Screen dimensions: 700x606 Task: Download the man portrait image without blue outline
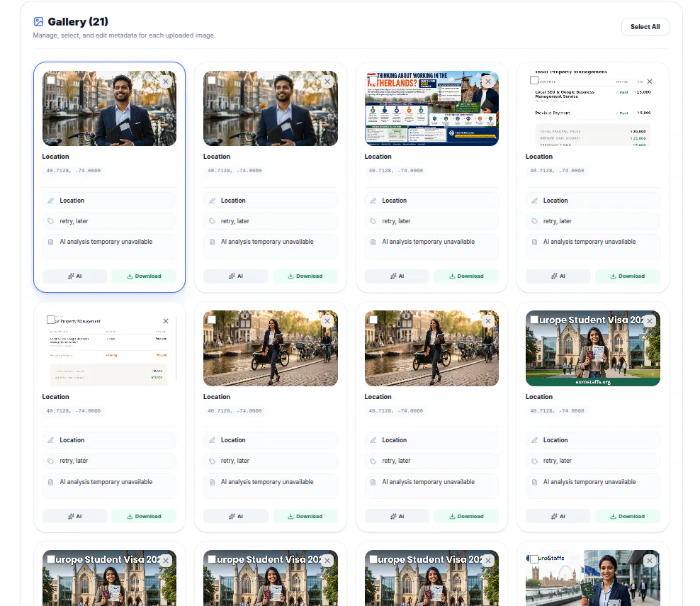(x=305, y=276)
